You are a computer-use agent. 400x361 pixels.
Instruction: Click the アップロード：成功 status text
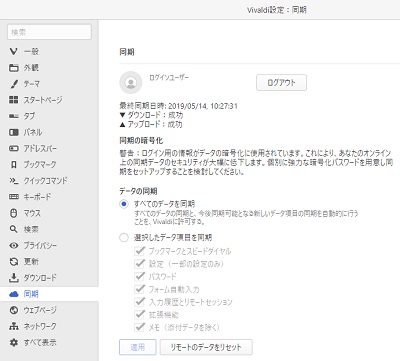(x=151, y=124)
